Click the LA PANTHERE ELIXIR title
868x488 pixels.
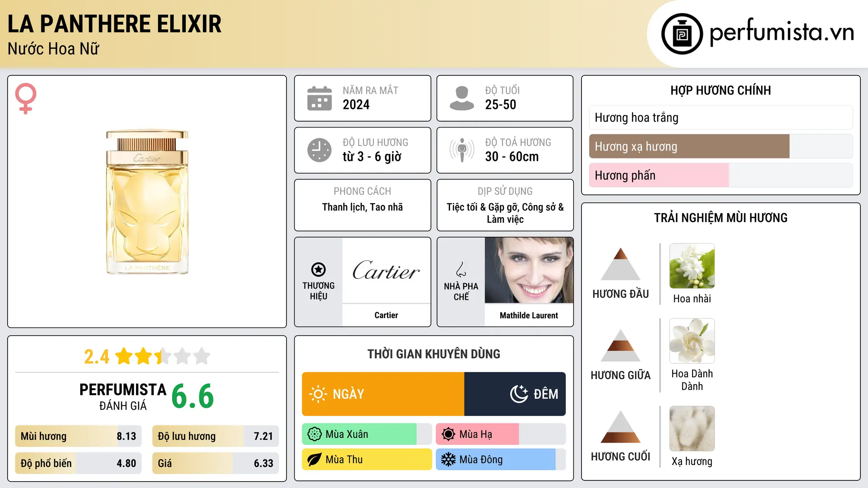tap(114, 24)
